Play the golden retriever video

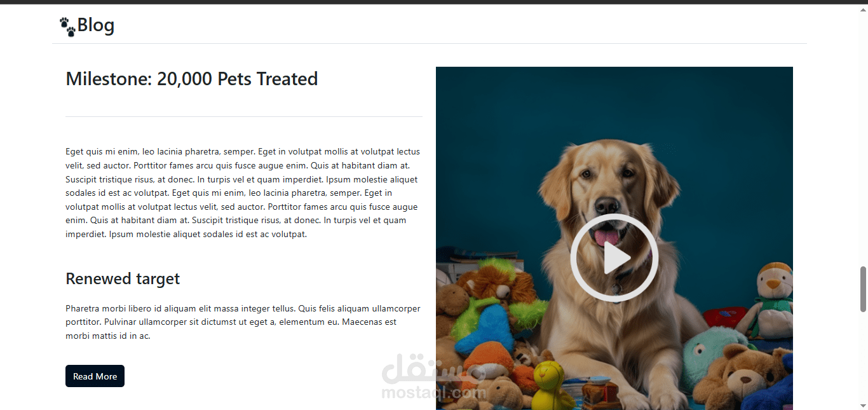pyautogui.click(x=614, y=257)
